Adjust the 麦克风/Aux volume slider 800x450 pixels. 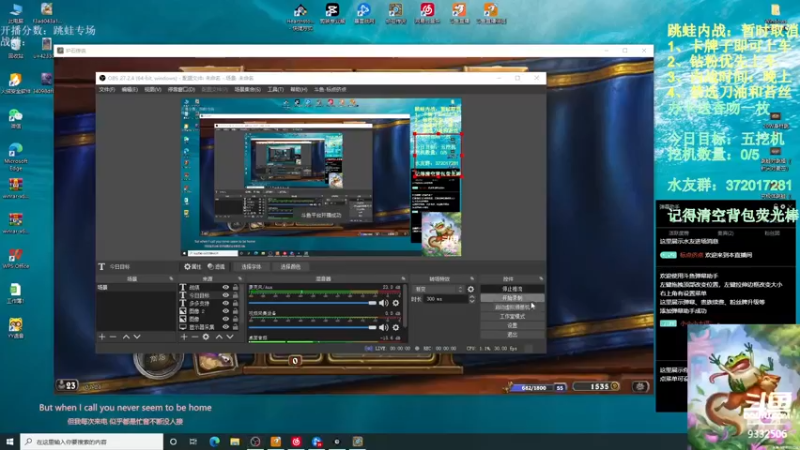pyautogui.click(x=312, y=303)
